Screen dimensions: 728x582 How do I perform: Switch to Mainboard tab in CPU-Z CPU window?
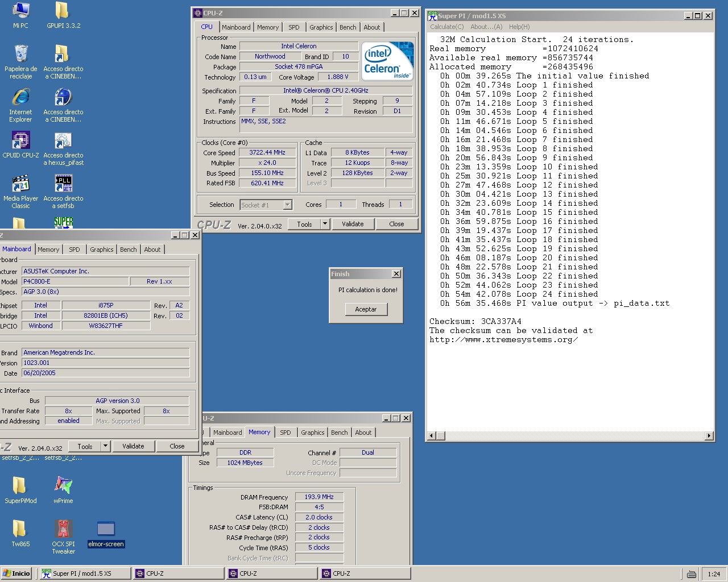point(236,27)
